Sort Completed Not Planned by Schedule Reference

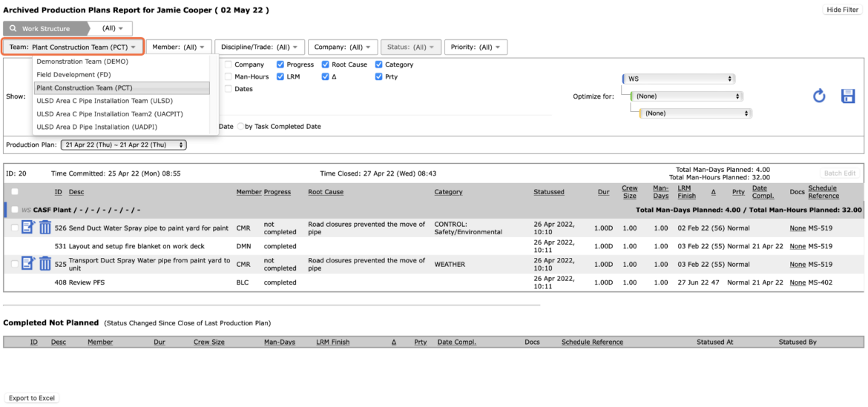tap(592, 343)
